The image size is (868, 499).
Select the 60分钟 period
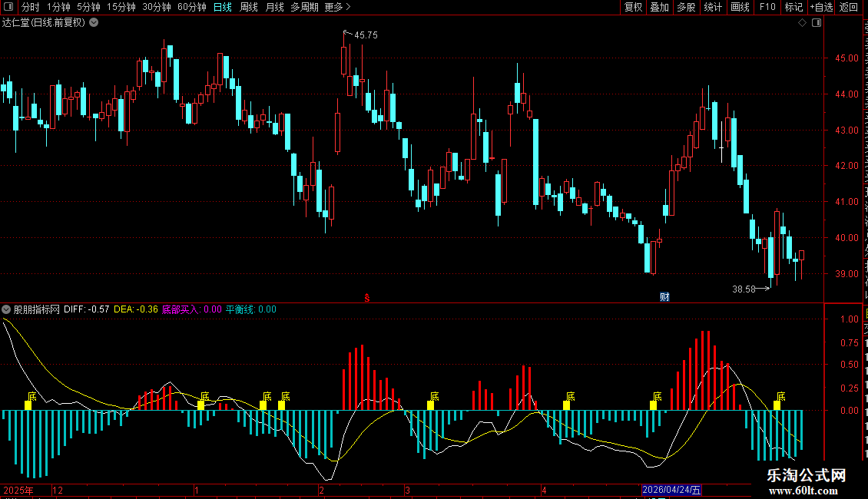(192, 7)
